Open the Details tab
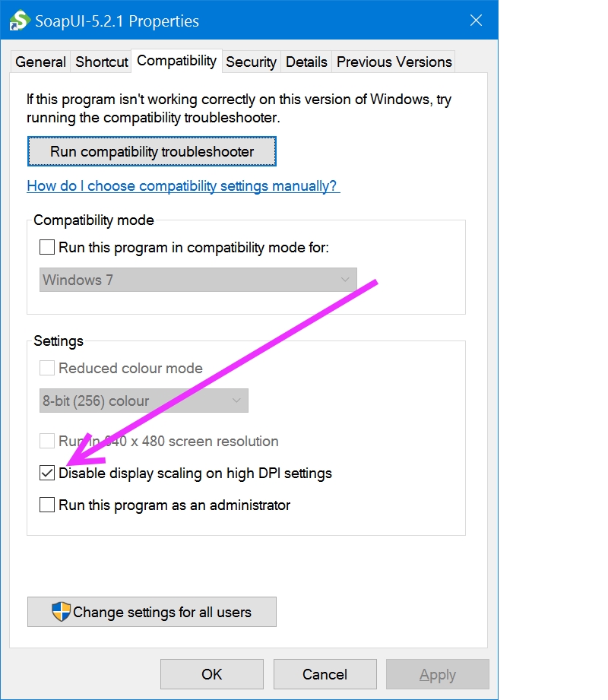Viewport: 608px width, 700px height. (306, 62)
